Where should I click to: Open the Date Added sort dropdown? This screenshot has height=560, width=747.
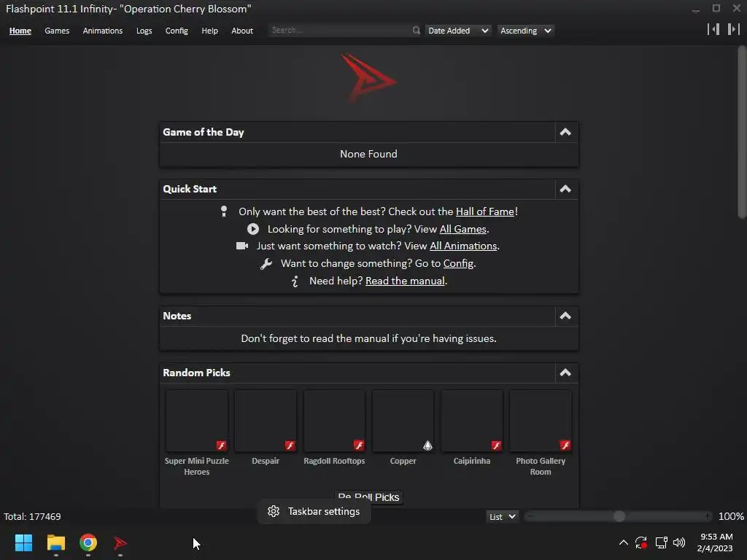coord(457,31)
